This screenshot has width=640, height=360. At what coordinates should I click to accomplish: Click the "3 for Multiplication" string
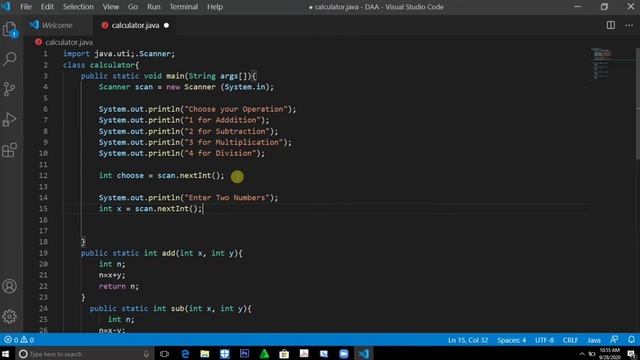click(x=234, y=142)
